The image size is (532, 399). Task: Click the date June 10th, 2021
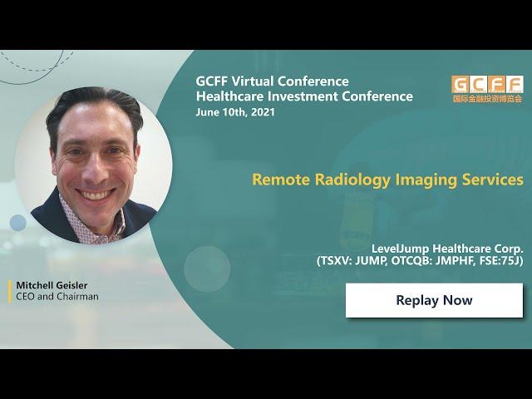235,112
